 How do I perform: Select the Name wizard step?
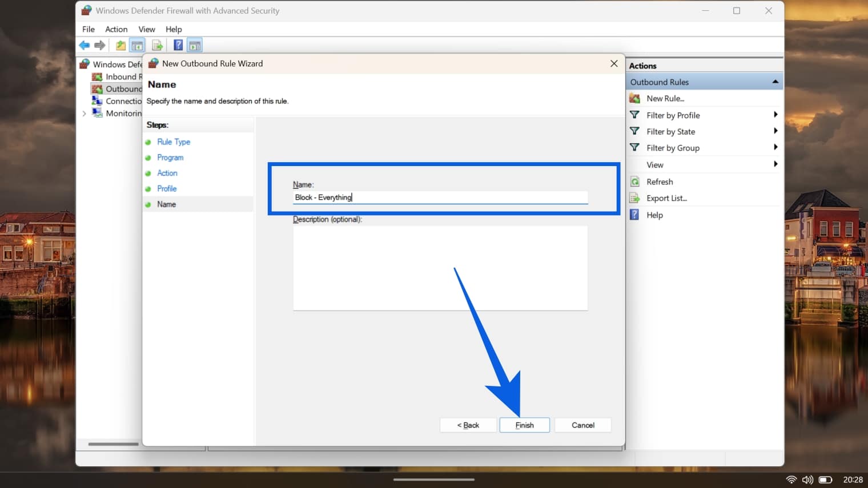coord(167,204)
